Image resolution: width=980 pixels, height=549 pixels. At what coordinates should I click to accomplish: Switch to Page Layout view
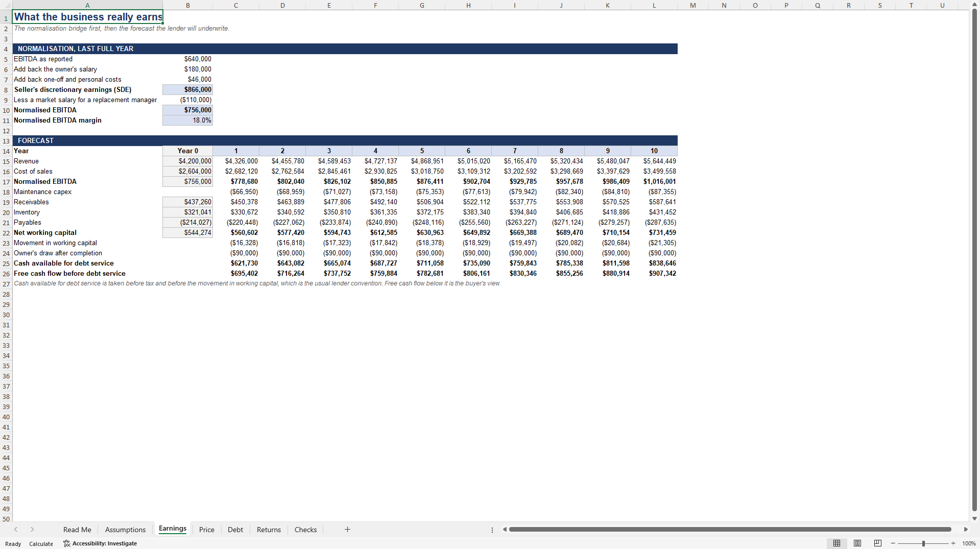click(x=857, y=543)
